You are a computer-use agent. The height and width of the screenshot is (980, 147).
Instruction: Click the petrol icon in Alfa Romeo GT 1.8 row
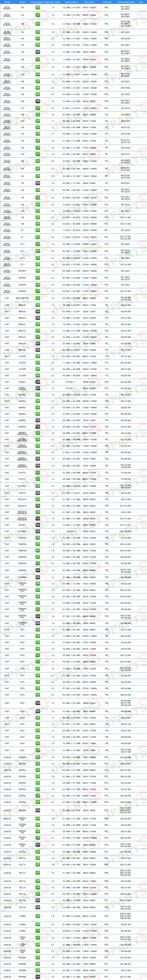pos(38,230)
